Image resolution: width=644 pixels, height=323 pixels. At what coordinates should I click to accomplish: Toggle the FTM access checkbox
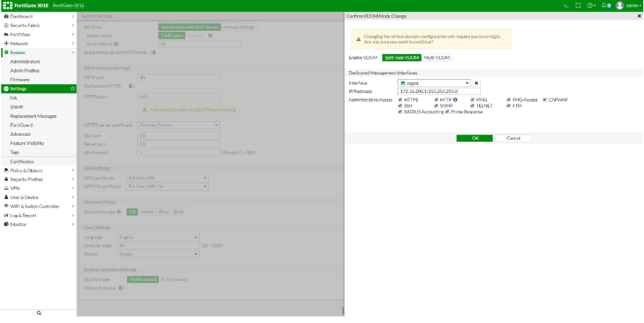(508, 106)
